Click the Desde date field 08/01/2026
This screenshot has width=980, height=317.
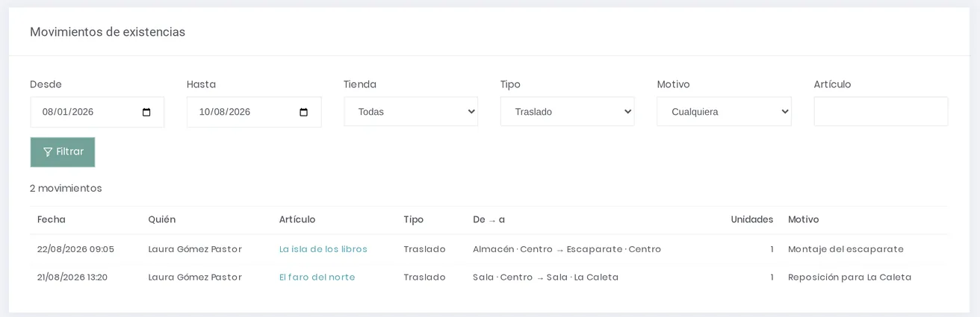[x=97, y=112]
